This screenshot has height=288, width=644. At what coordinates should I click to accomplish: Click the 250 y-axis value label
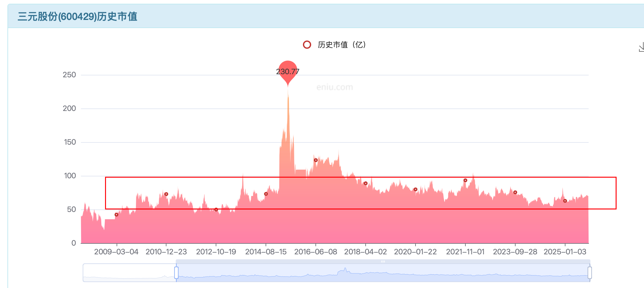click(x=69, y=75)
